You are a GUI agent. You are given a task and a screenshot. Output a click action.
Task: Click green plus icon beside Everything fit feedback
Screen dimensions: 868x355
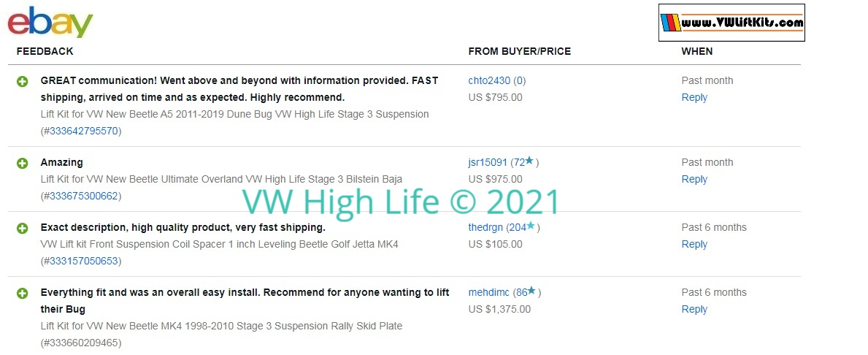pyautogui.click(x=22, y=293)
